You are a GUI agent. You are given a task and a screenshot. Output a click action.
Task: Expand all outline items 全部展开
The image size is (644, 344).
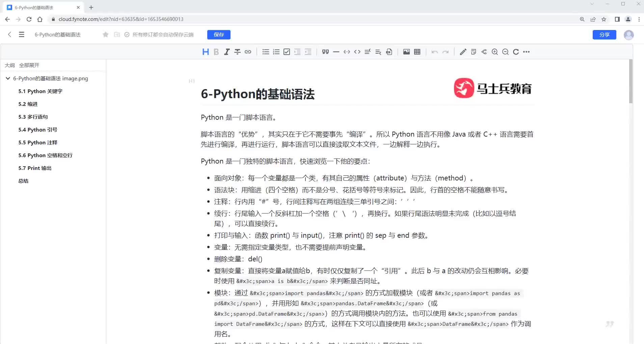click(x=29, y=65)
